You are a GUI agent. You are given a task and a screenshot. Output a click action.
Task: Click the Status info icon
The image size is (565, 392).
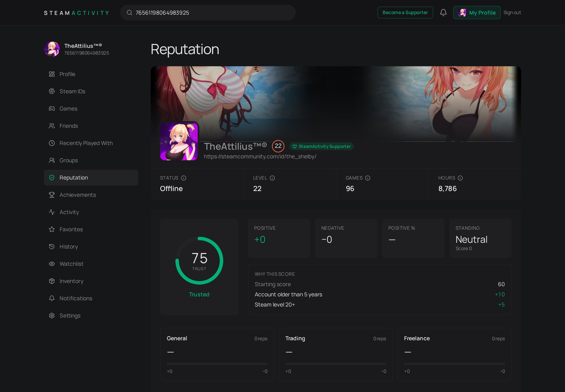click(184, 178)
